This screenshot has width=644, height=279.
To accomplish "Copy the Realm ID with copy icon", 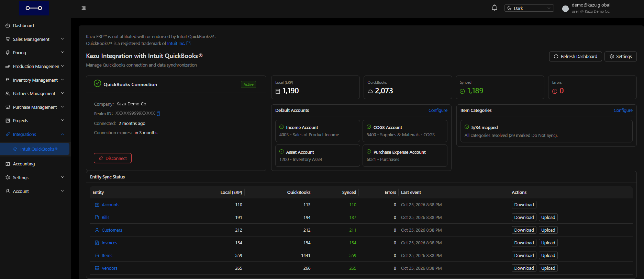I will [158, 114].
